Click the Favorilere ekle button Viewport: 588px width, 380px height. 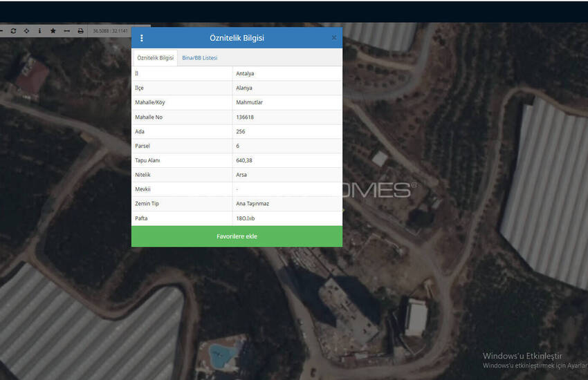(237, 236)
